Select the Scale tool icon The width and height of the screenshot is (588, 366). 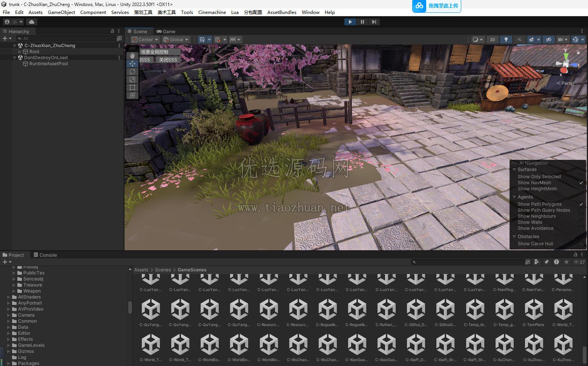(132, 80)
